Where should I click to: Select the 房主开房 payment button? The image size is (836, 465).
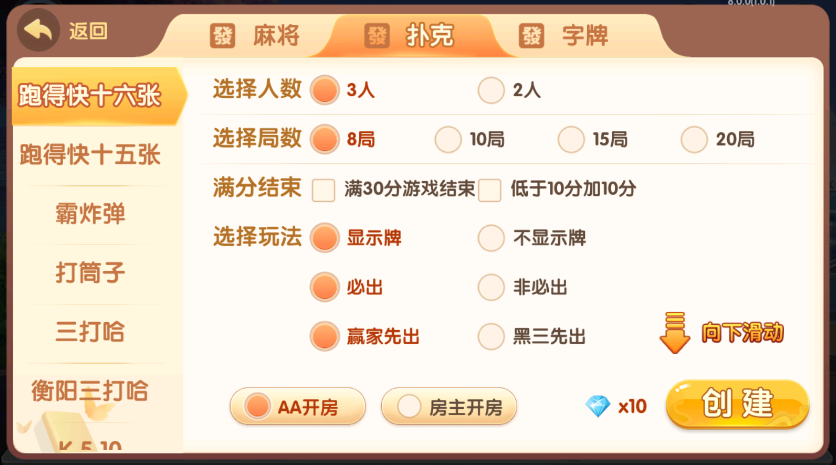tap(449, 406)
